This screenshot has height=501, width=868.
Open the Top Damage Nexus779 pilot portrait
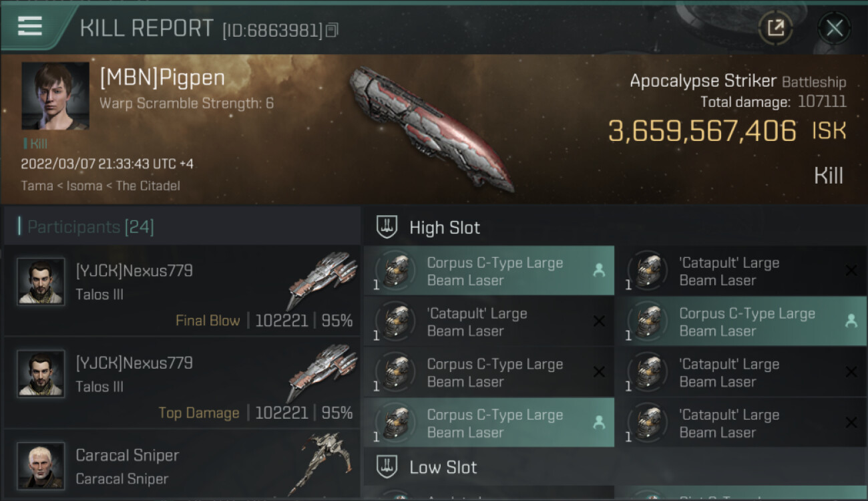pyautogui.click(x=41, y=373)
